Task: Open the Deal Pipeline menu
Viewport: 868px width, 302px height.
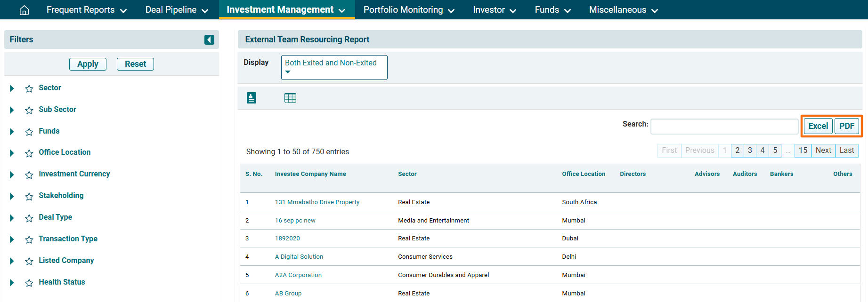Action: pyautogui.click(x=177, y=10)
